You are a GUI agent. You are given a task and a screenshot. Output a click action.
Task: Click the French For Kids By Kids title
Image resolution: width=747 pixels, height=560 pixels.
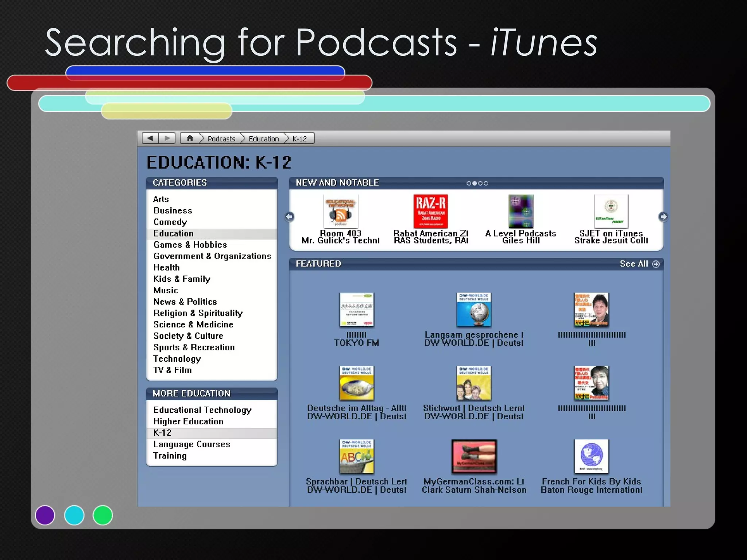[x=591, y=482]
